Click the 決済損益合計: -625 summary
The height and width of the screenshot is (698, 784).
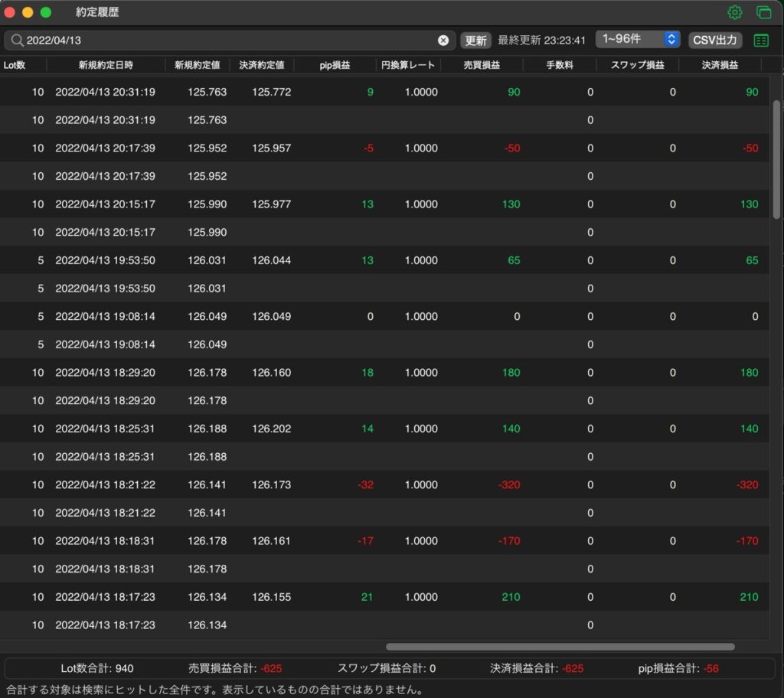coord(537,668)
